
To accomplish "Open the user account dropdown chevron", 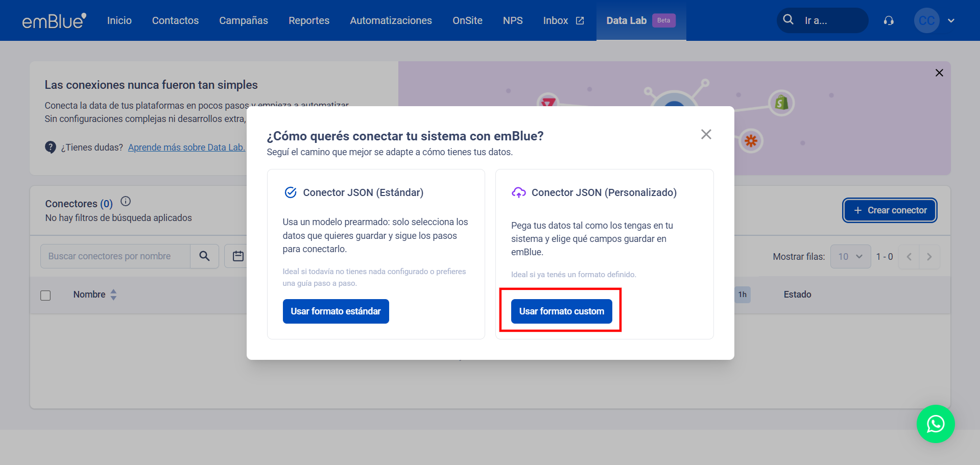I will [x=951, y=21].
